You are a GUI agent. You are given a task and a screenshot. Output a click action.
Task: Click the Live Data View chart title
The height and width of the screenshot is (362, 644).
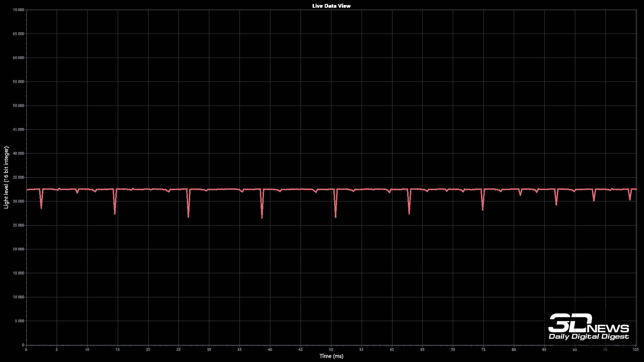coord(331,6)
